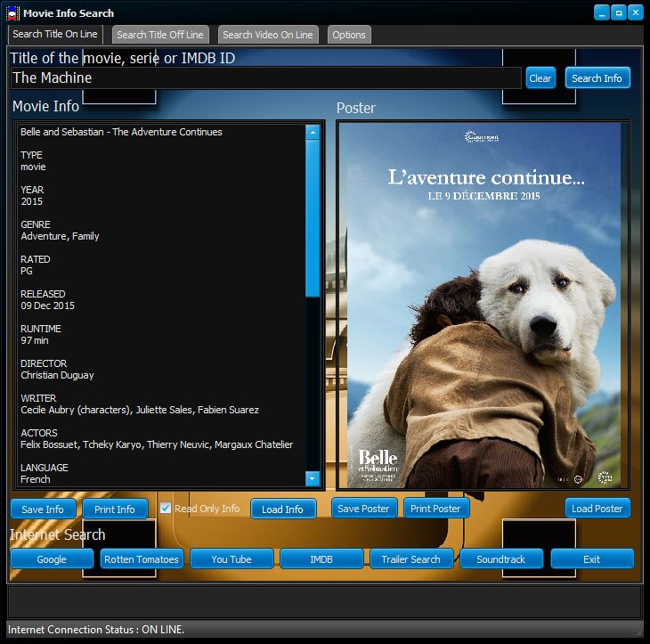The width and height of the screenshot is (650, 644).
Task: Open Rotten Tomatoes search
Action: point(142,559)
